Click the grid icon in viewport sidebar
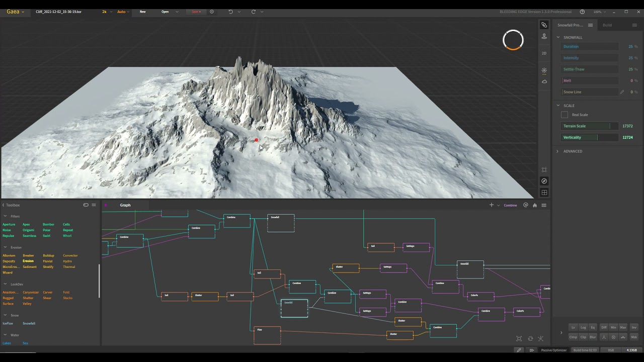 tap(544, 193)
